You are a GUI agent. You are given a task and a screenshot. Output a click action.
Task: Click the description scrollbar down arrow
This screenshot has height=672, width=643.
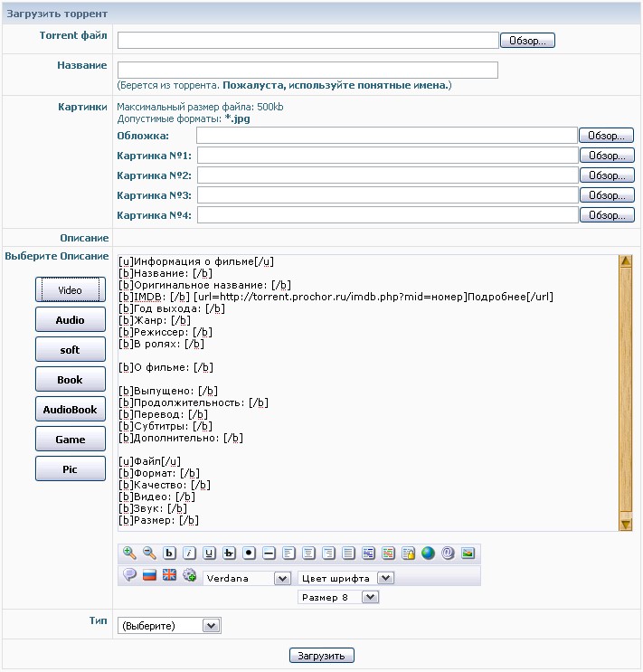pyautogui.click(x=626, y=525)
